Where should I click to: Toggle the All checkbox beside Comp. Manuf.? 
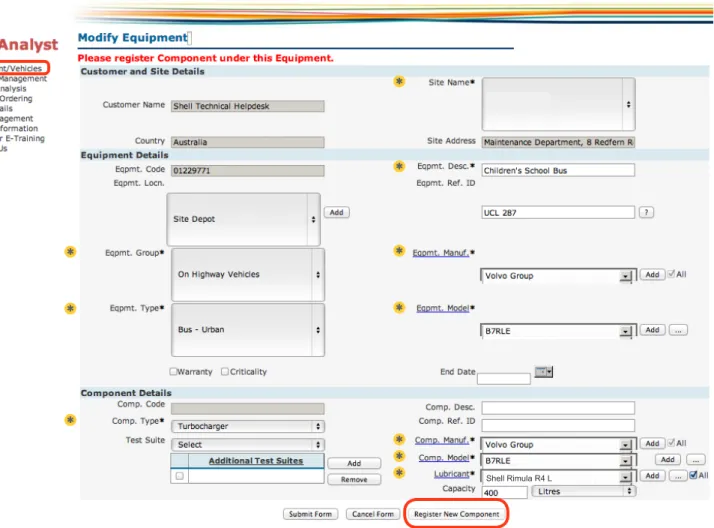pos(671,442)
